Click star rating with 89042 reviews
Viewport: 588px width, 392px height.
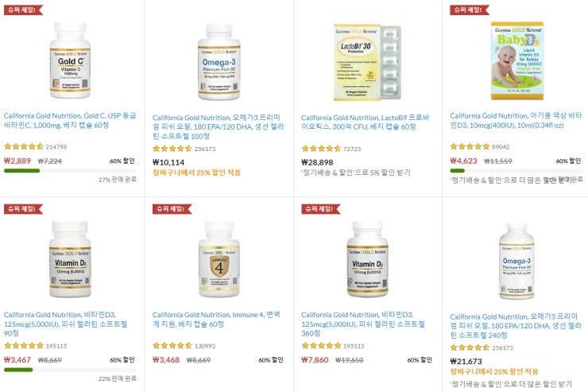(x=470, y=146)
